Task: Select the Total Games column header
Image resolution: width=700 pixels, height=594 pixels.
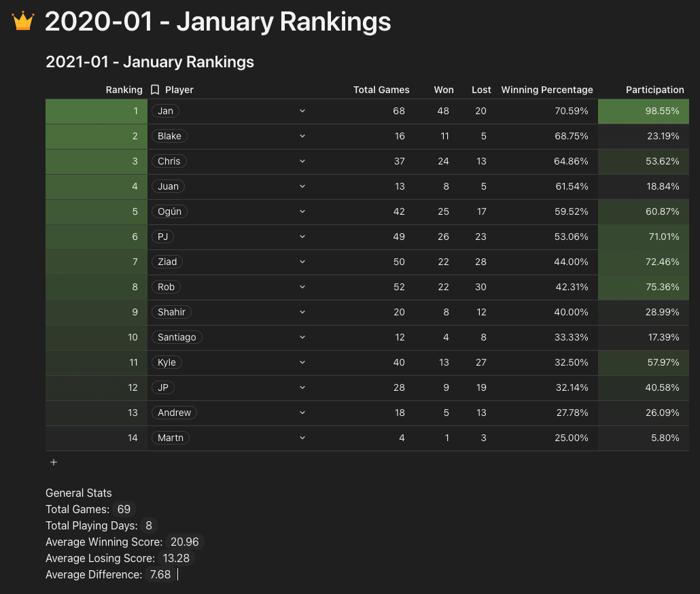Action: (381, 90)
